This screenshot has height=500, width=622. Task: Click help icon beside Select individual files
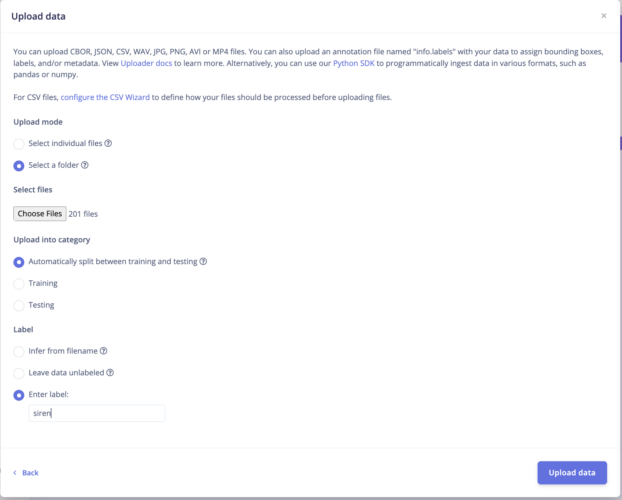click(108, 144)
